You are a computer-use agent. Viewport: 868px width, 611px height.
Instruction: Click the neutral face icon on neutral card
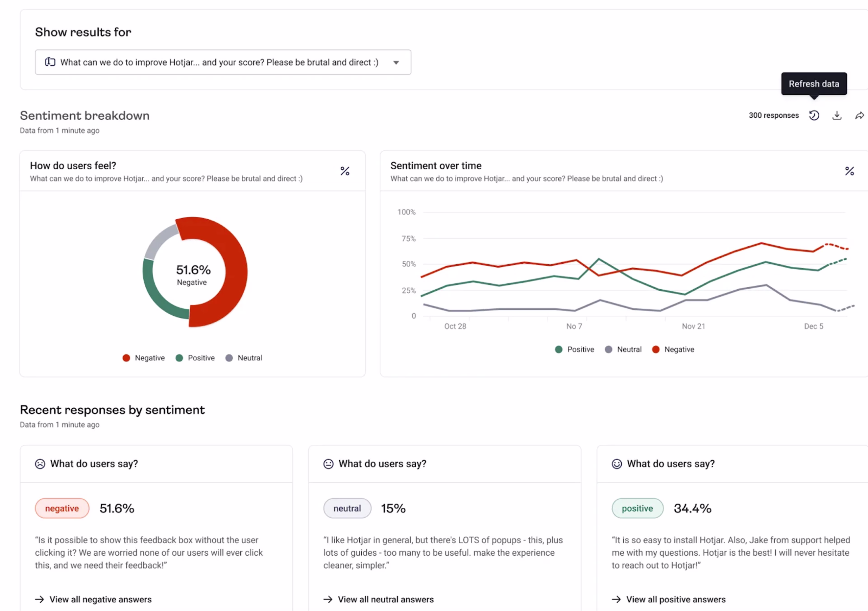pyautogui.click(x=328, y=464)
